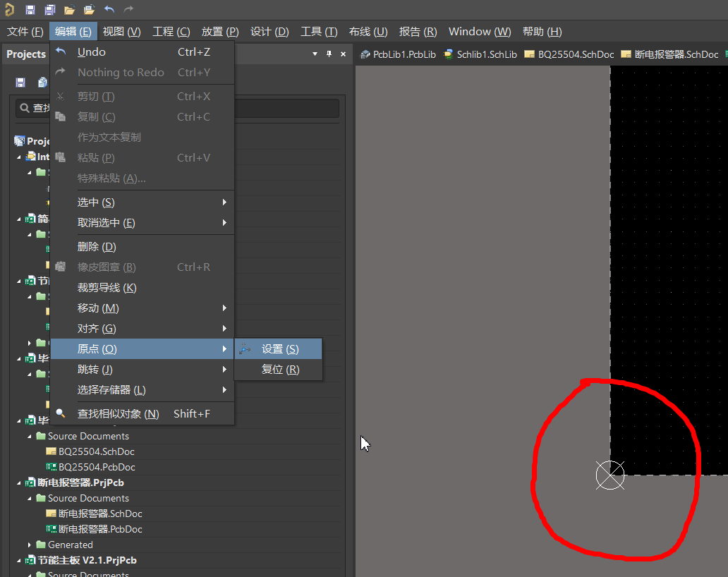Click the PCB origin marker symbol
The width and height of the screenshot is (728, 577).
pyautogui.click(x=610, y=475)
